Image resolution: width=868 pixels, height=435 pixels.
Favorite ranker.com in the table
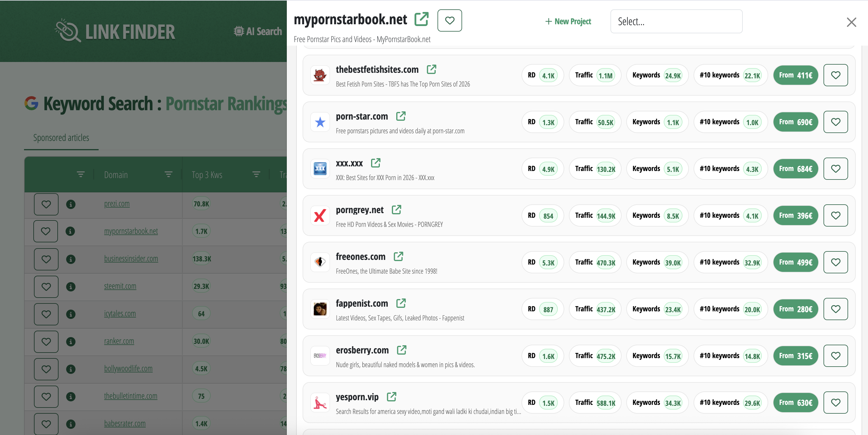pos(46,341)
